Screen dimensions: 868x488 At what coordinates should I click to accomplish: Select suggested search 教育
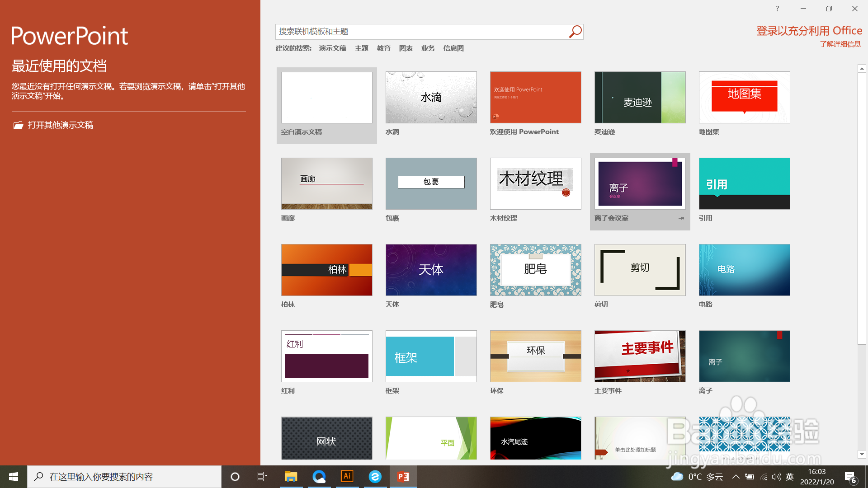[x=384, y=48]
